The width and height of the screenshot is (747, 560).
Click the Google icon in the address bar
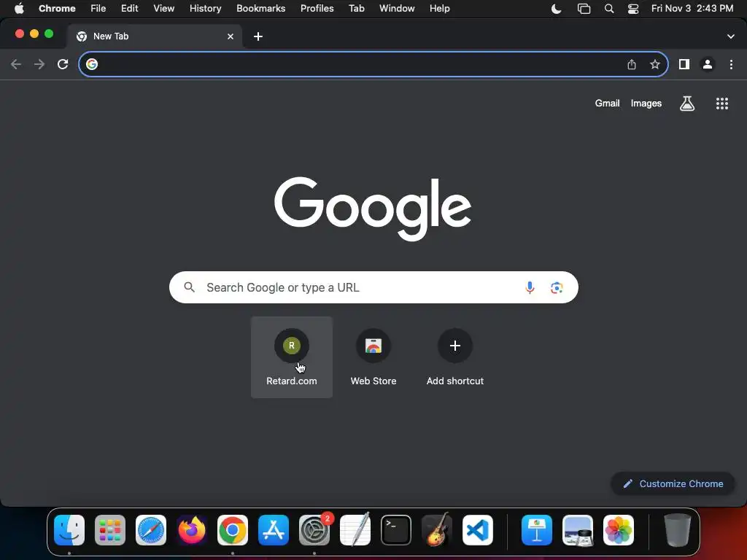point(92,64)
